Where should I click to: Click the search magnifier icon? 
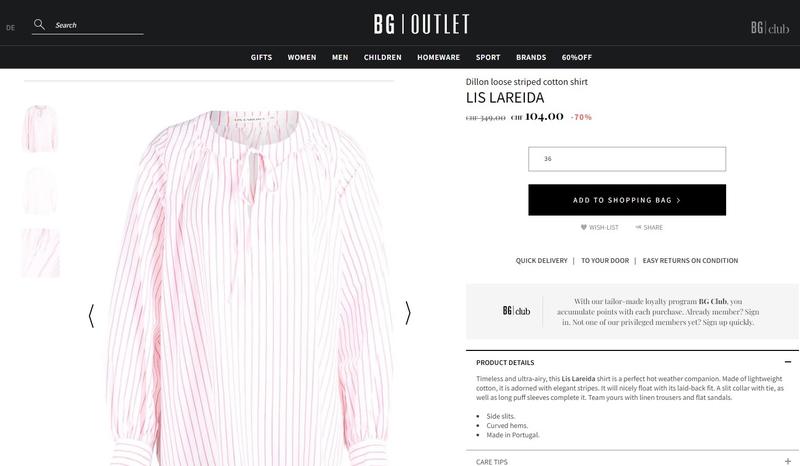[39, 24]
